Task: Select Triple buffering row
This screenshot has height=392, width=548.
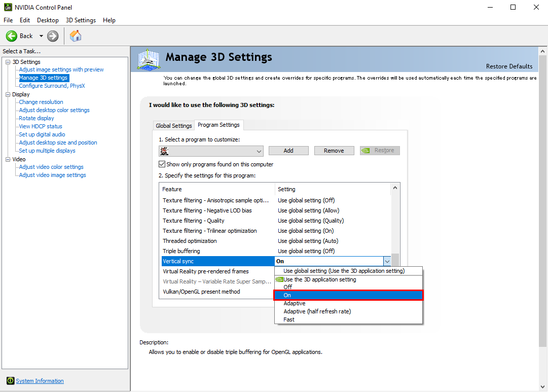Action: click(275, 251)
